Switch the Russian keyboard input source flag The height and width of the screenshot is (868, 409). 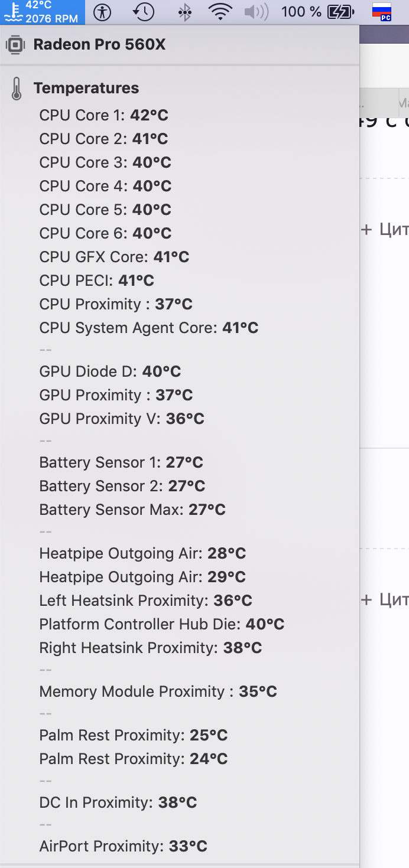tap(382, 12)
